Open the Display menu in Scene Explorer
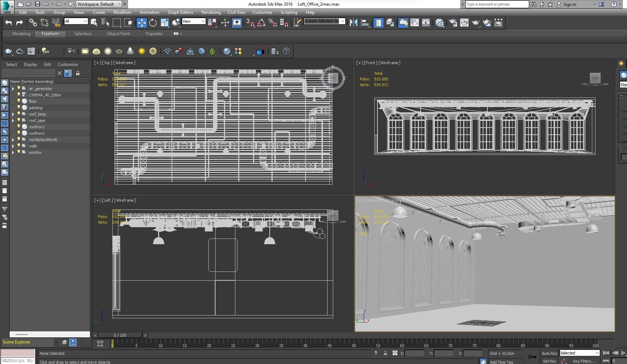Image resolution: width=627 pixels, height=364 pixels. click(30, 65)
